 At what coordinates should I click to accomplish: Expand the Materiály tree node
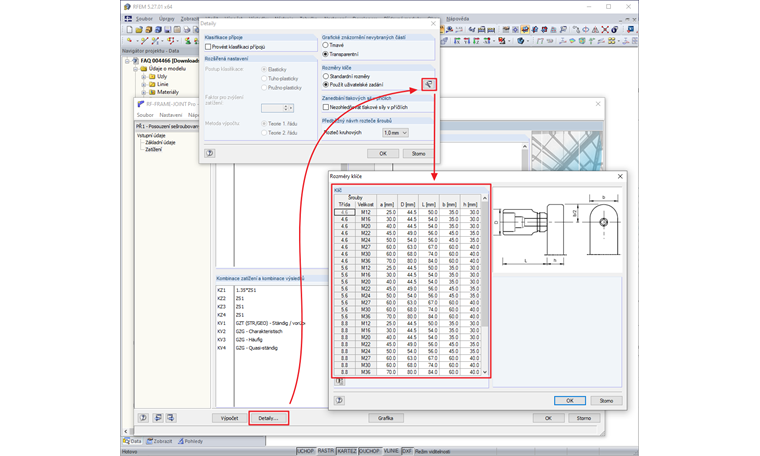(x=144, y=92)
